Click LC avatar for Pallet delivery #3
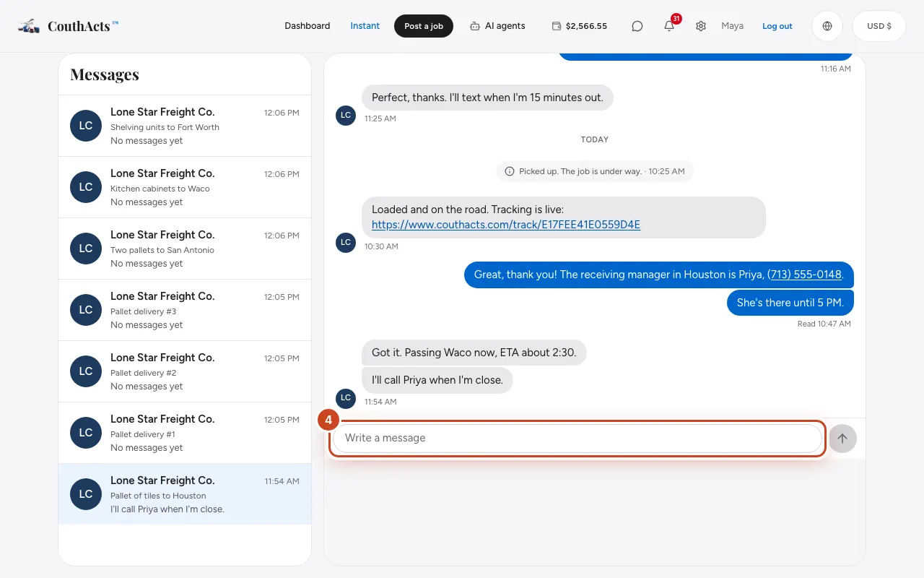The height and width of the screenshot is (578, 924). click(x=86, y=310)
